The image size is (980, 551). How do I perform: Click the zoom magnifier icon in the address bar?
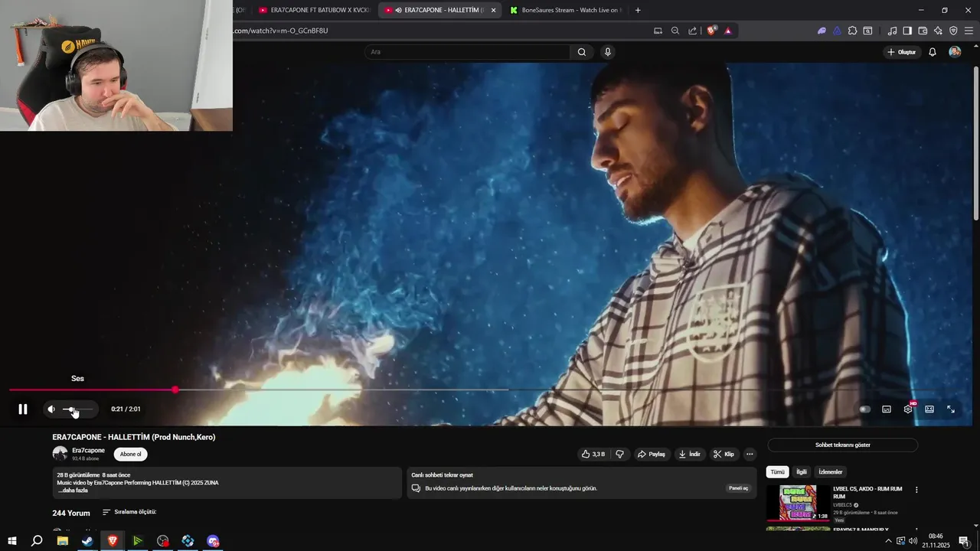(x=675, y=31)
